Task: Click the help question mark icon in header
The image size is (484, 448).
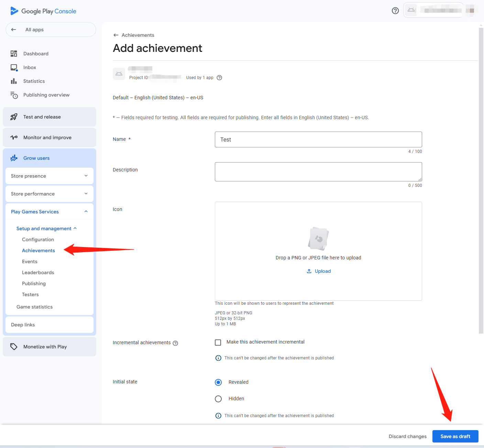Action: [395, 11]
